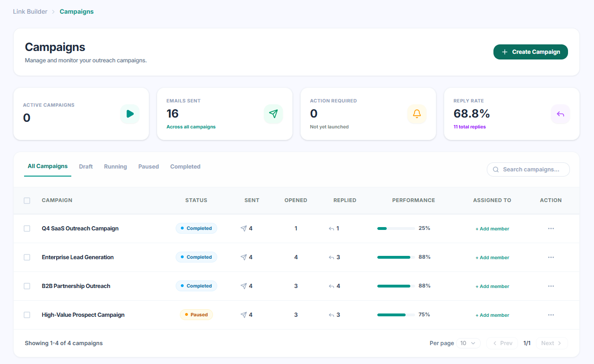Add member to B2B Partnership Outreach

pos(492,287)
